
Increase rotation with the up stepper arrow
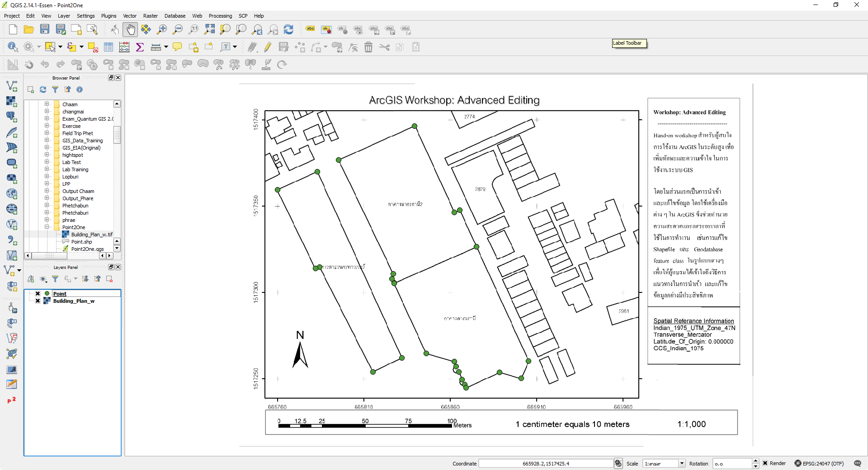click(x=755, y=461)
